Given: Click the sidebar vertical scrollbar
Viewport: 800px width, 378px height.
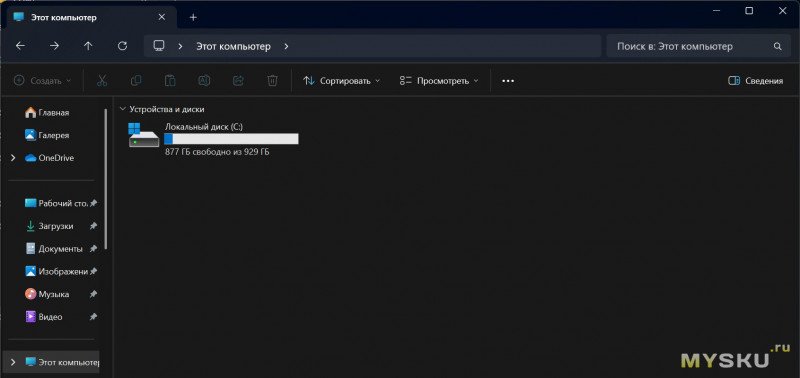Looking at the screenshot, I should pyautogui.click(x=106, y=179).
